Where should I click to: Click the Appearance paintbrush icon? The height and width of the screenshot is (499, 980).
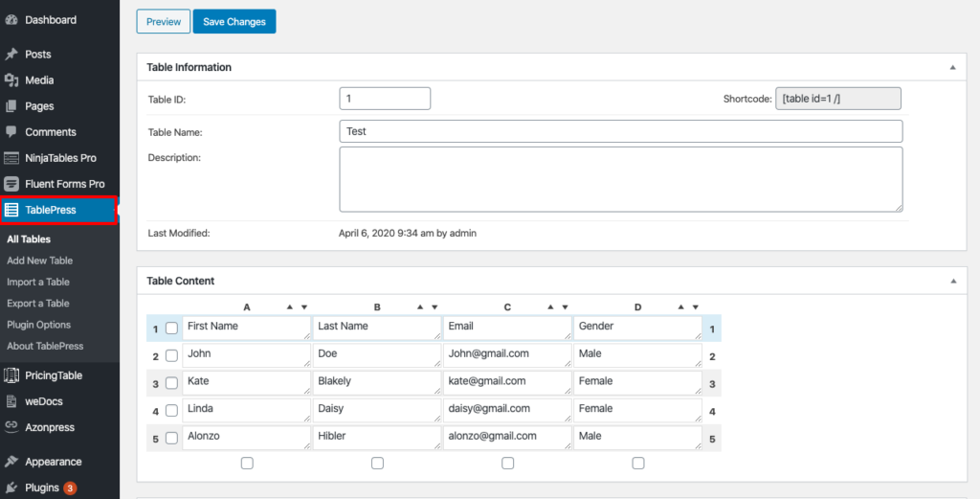[11, 462]
